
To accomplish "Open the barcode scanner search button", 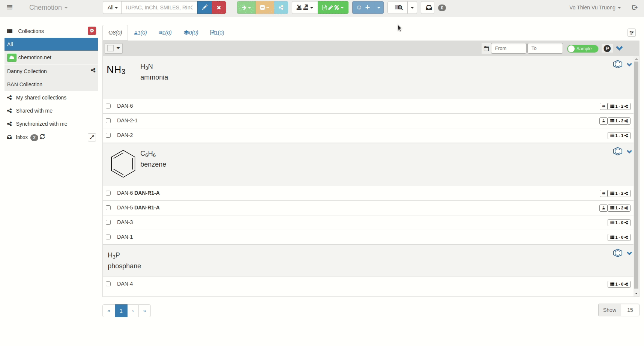I will [x=398, y=8].
